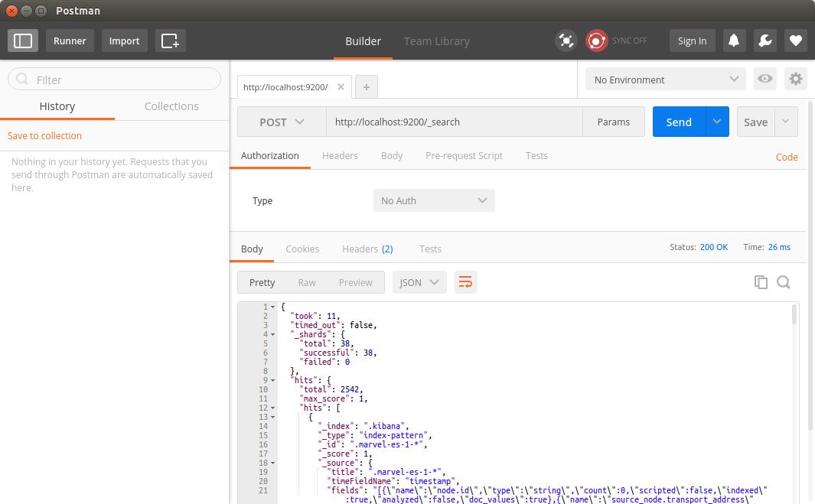
Task: Send the request to localhost
Action: [678, 122]
